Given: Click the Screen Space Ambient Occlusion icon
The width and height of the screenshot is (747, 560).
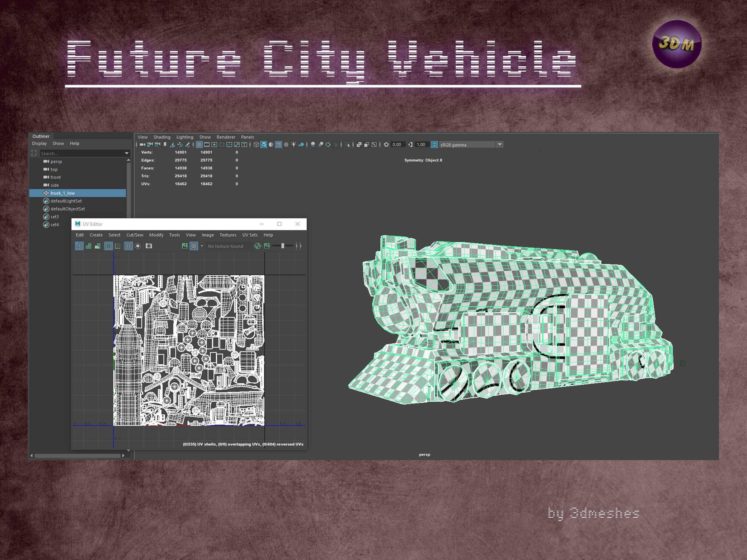Looking at the screenshot, I should [x=313, y=144].
